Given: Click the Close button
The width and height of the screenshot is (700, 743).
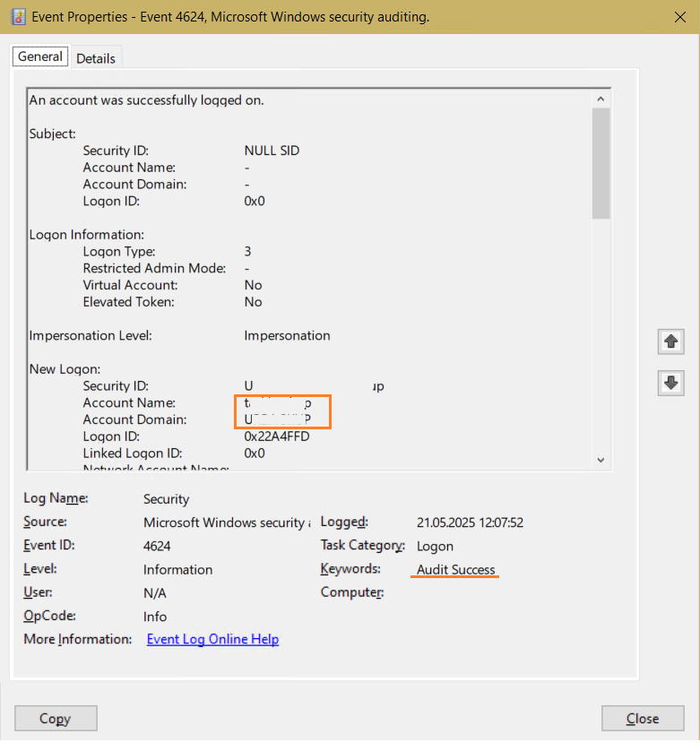Looking at the screenshot, I should coord(643,719).
